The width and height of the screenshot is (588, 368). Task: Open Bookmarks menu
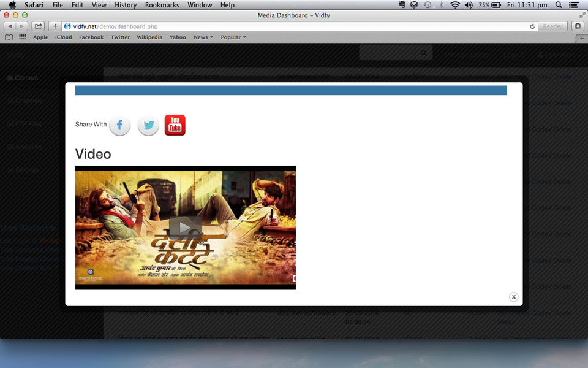[162, 5]
